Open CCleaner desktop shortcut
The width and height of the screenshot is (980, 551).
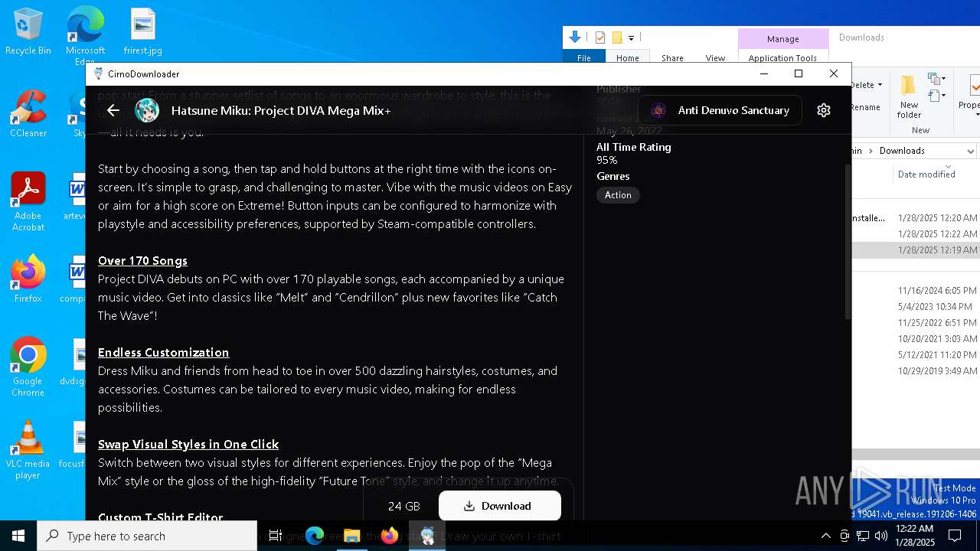pos(28,113)
